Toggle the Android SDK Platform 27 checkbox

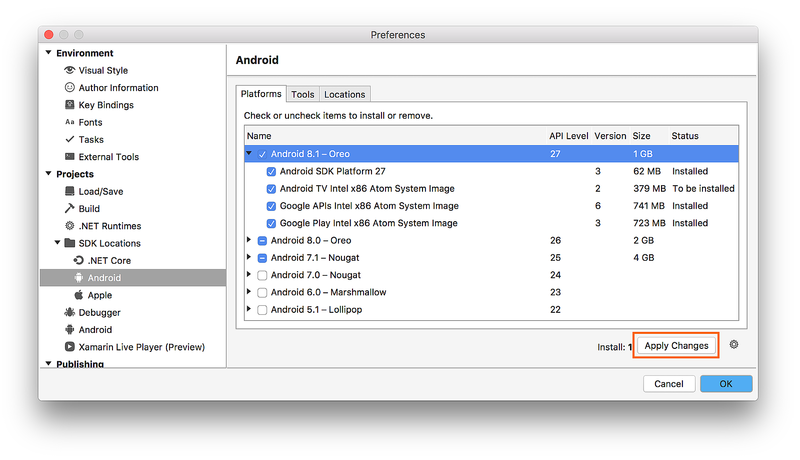(x=271, y=172)
